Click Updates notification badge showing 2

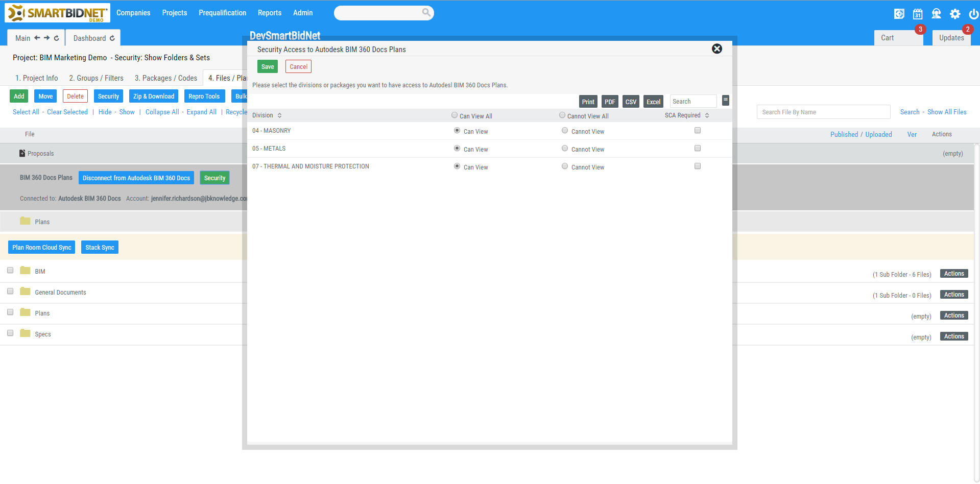(x=967, y=29)
